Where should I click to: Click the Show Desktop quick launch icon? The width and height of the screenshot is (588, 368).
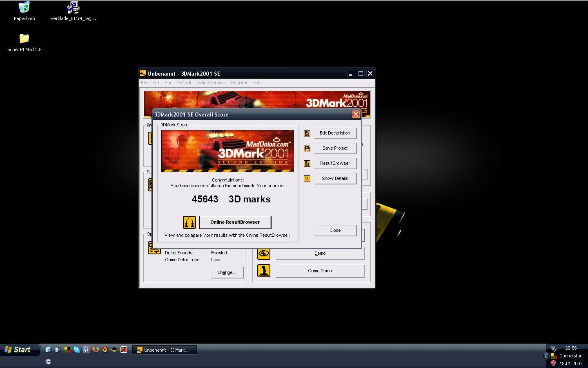pyautogui.click(x=58, y=350)
